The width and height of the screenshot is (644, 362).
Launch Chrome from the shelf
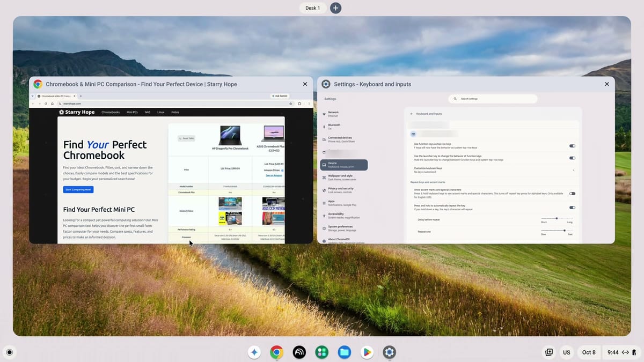click(277, 352)
